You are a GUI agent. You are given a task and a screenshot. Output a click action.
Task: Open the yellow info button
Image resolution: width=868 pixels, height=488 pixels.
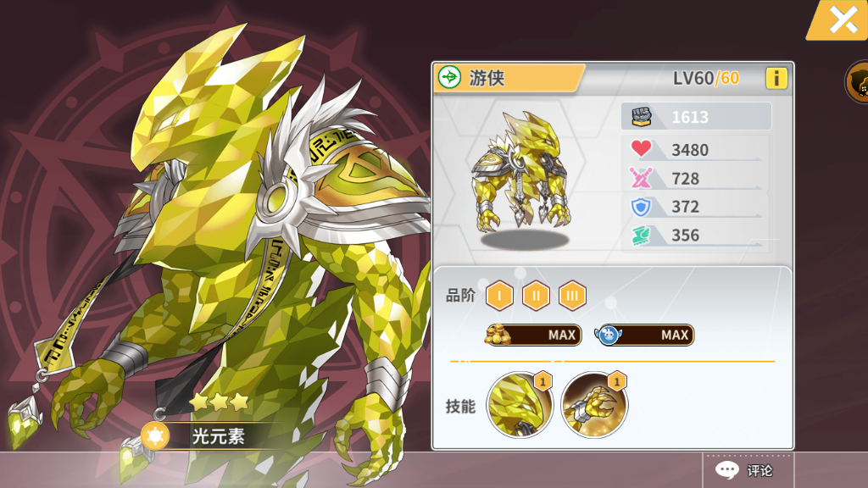[776, 79]
